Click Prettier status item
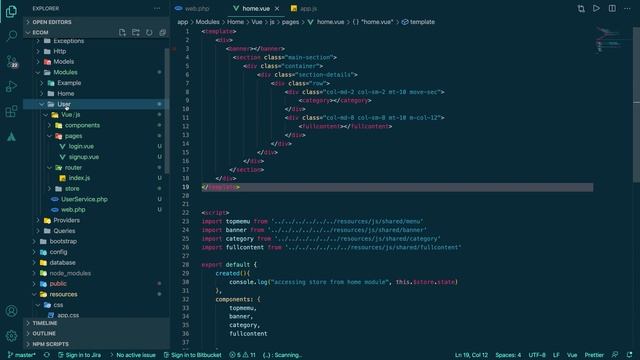640x360 pixels. [594, 355]
